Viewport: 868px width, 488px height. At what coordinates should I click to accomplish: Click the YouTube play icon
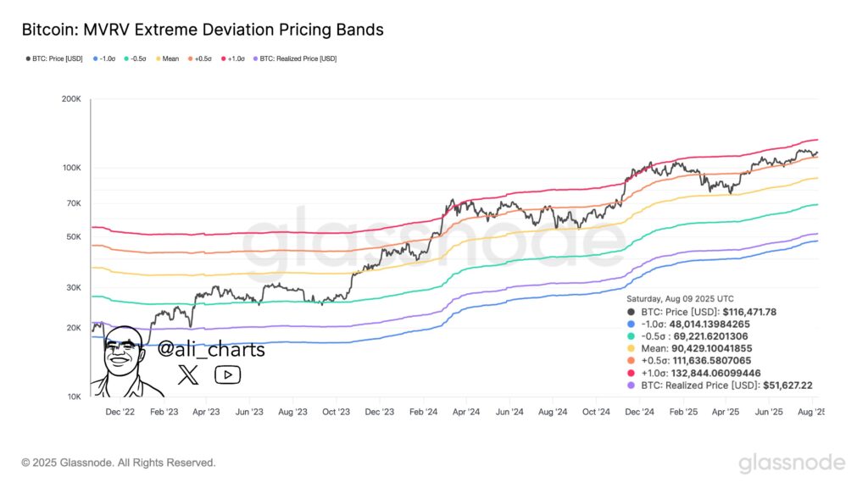coord(227,374)
